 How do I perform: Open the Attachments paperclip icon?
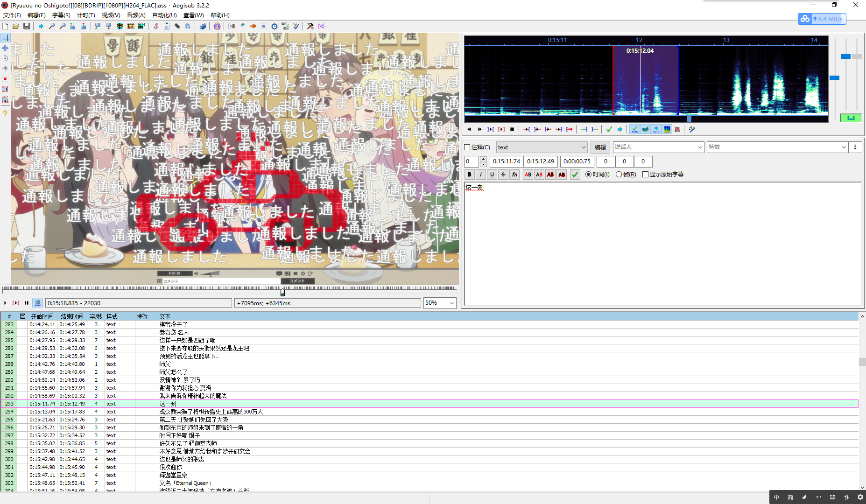[x=177, y=26]
